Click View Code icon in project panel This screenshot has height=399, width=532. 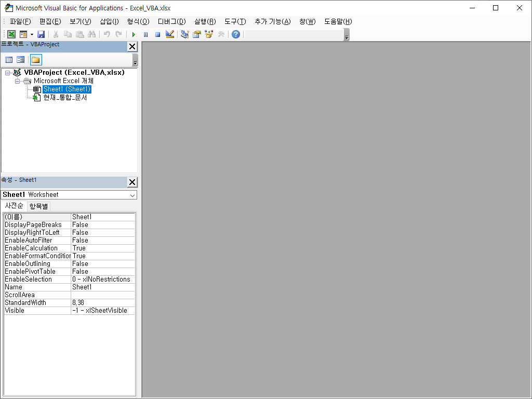(9, 60)
